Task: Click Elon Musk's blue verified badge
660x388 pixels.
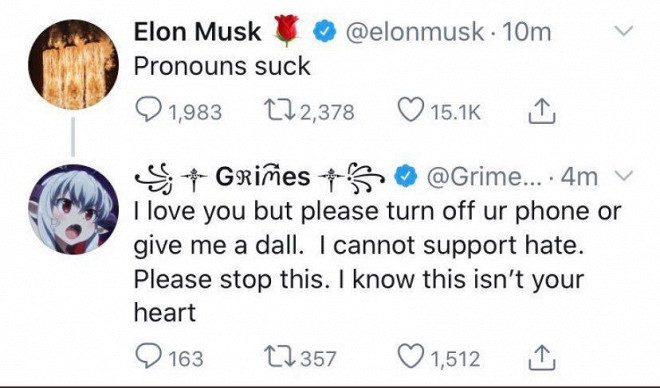Action: (x=325, y=31)
